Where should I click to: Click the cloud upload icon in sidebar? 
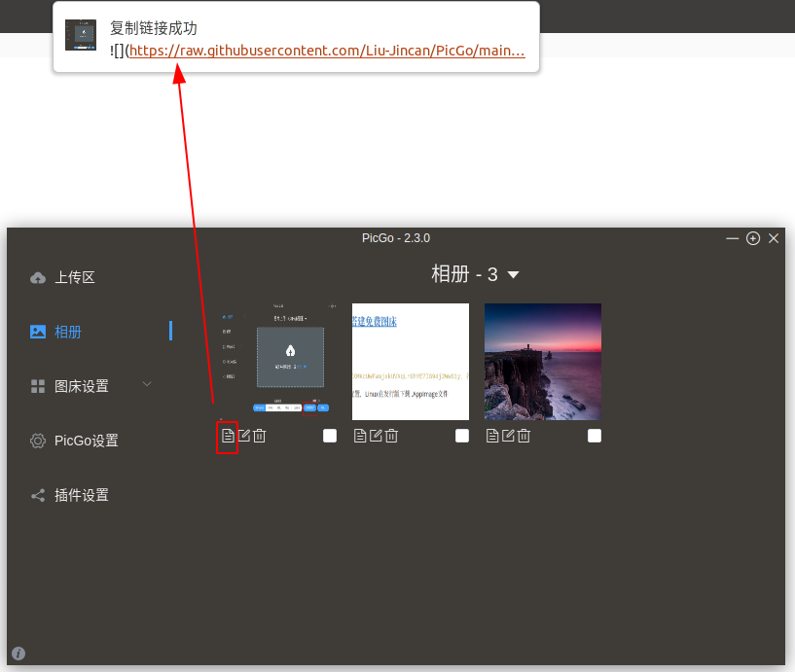pos(38,278)
